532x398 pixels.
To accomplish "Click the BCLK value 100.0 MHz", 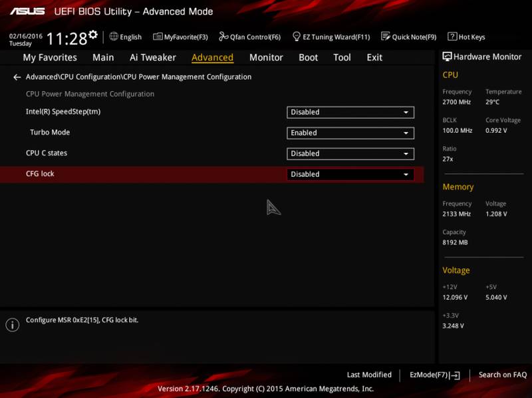I will pos(458,130).
